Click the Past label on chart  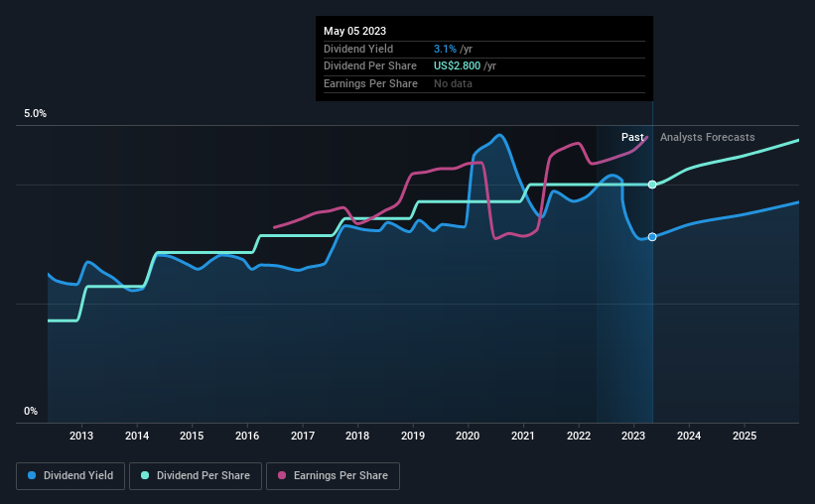[632, 137]
